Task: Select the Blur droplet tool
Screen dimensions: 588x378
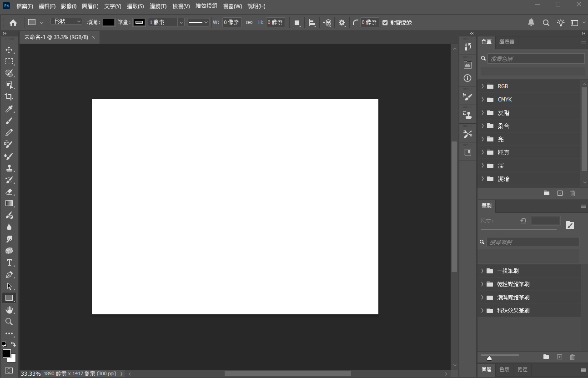Action: click(x=9, y=227)
